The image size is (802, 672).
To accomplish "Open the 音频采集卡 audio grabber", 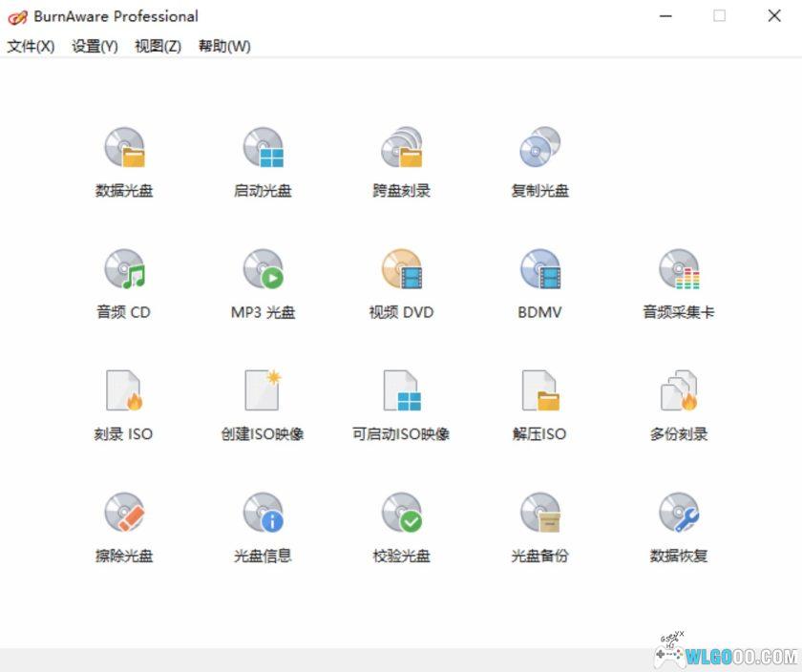I will click(678, 282).
